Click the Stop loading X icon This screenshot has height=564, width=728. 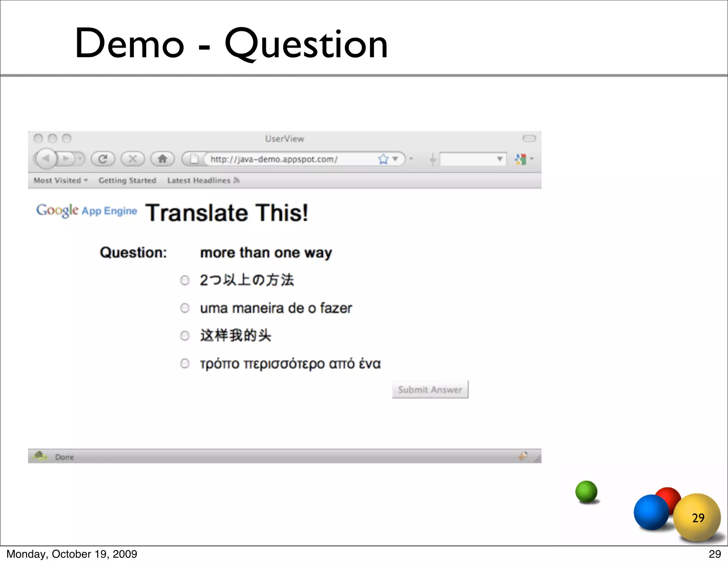point(133,159)
